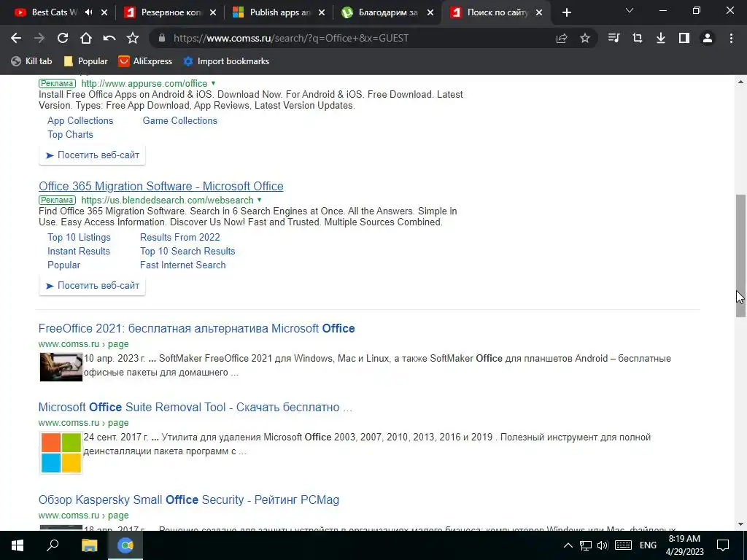The image size is (747, 560).
Task: Open the downloads icon in toolbar
Action: pos(661,38)
